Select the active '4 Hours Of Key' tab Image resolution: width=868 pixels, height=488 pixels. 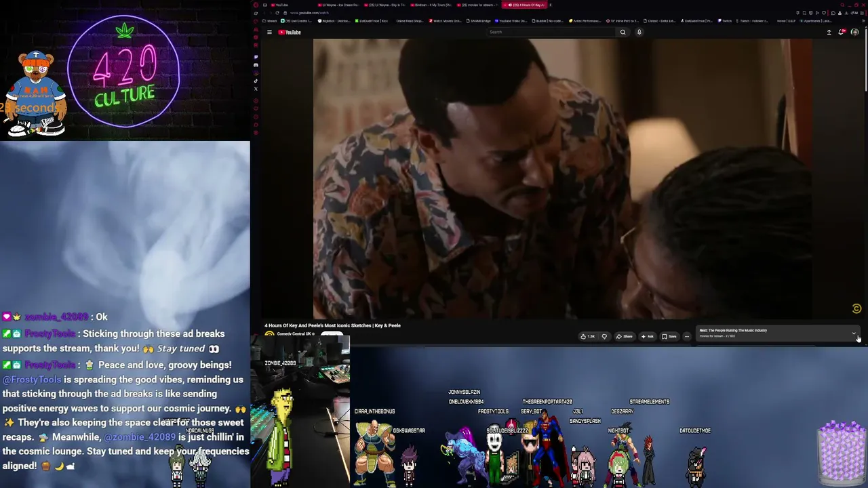pos(526,5)
